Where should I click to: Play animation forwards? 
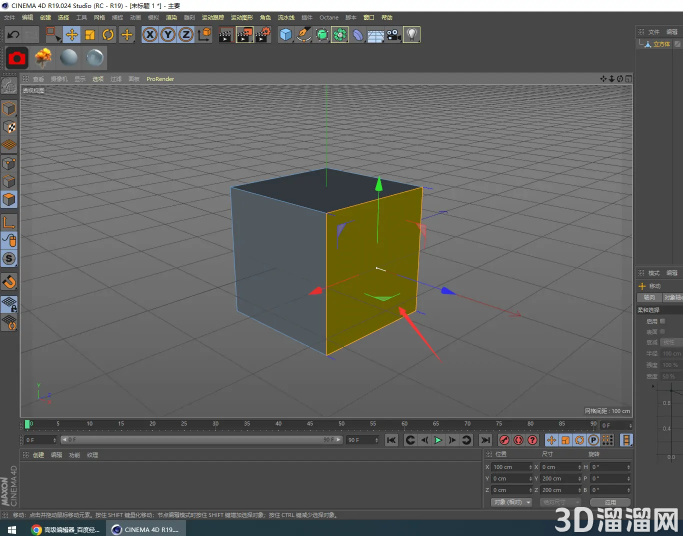pos(438,440)
